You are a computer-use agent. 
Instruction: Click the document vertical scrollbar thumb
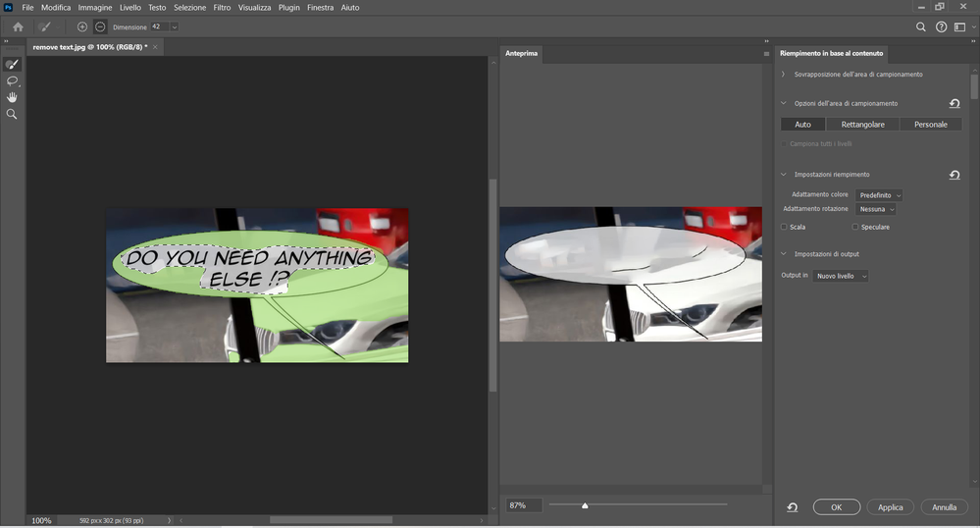492,286
